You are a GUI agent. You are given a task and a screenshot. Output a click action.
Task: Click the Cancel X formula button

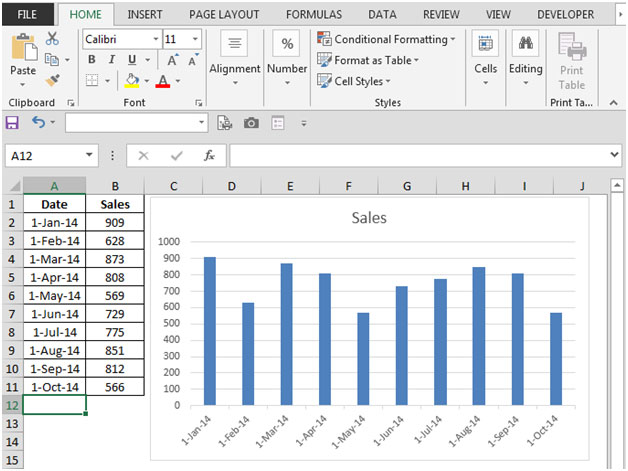pos(143,155)
